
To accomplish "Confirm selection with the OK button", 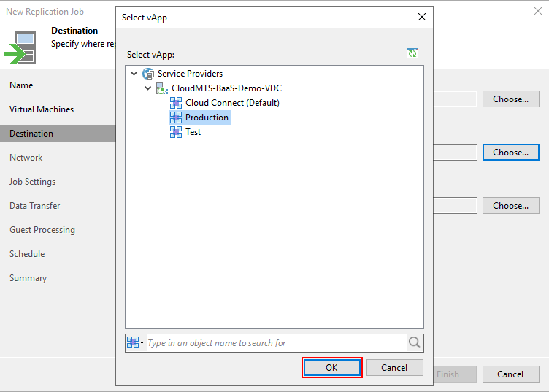I will (331, 368).
